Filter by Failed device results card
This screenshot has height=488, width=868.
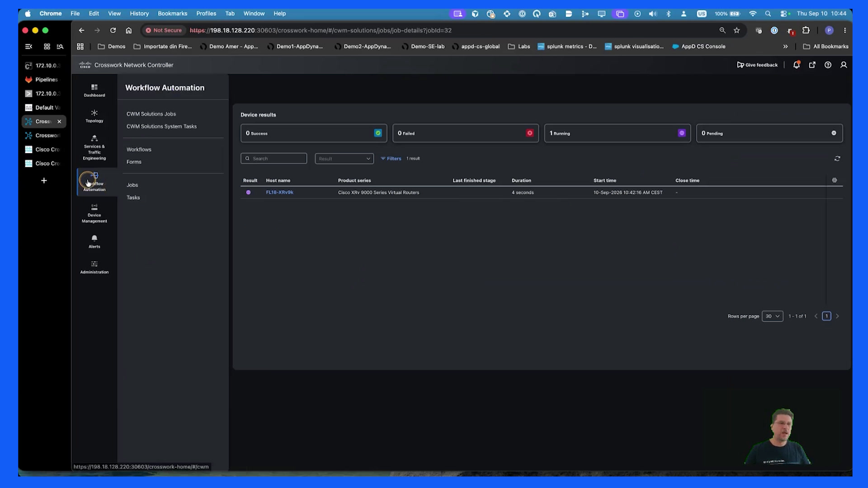[x=466, y=133]
